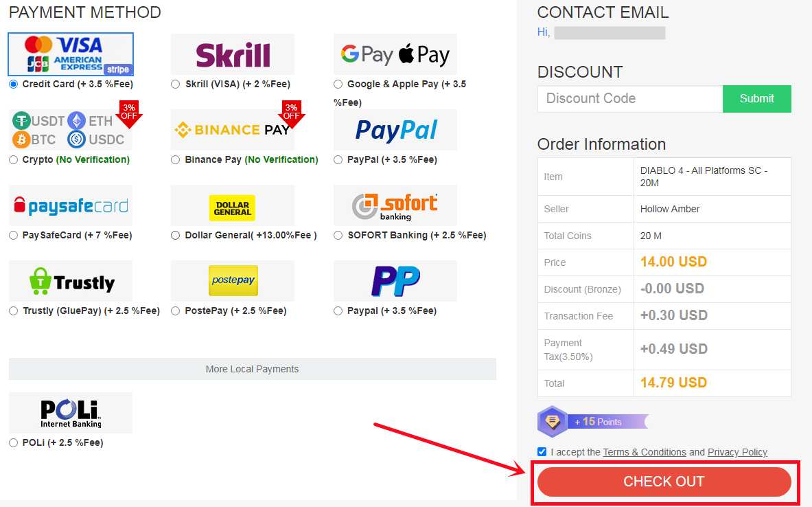
Task: Choose the Google Pay Apple Pay logo
Action: (395, 54)
